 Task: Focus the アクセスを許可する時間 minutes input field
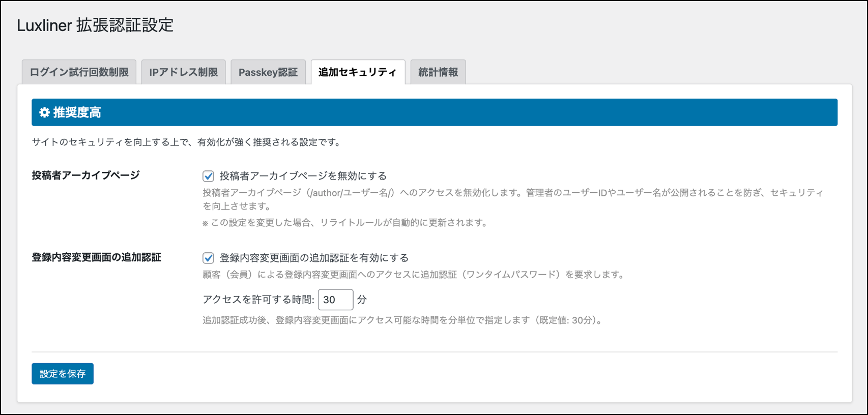[335, 300]
